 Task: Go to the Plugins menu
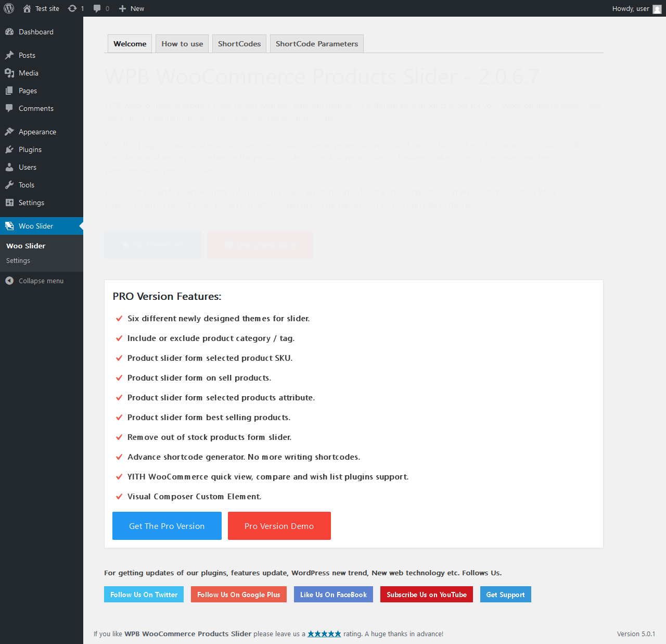tap(42, 149)
